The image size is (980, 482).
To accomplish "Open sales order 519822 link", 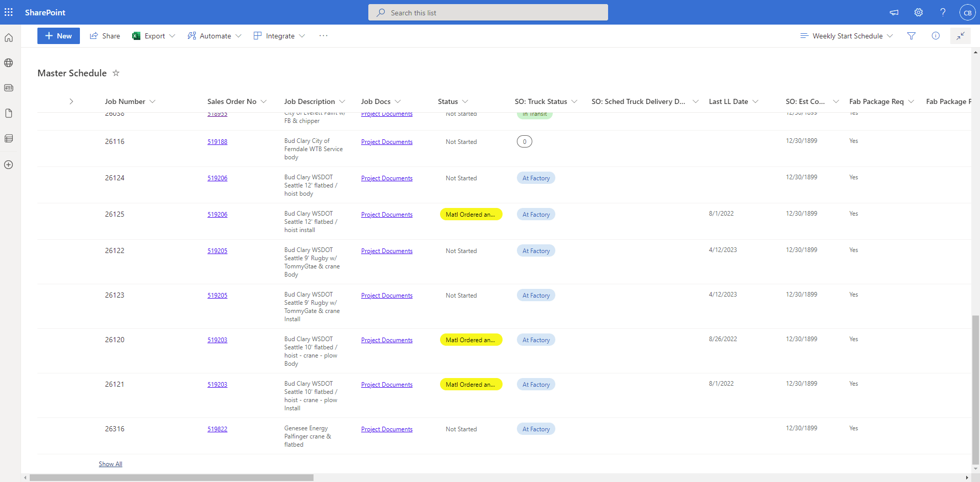I will [x=217, y=429].
